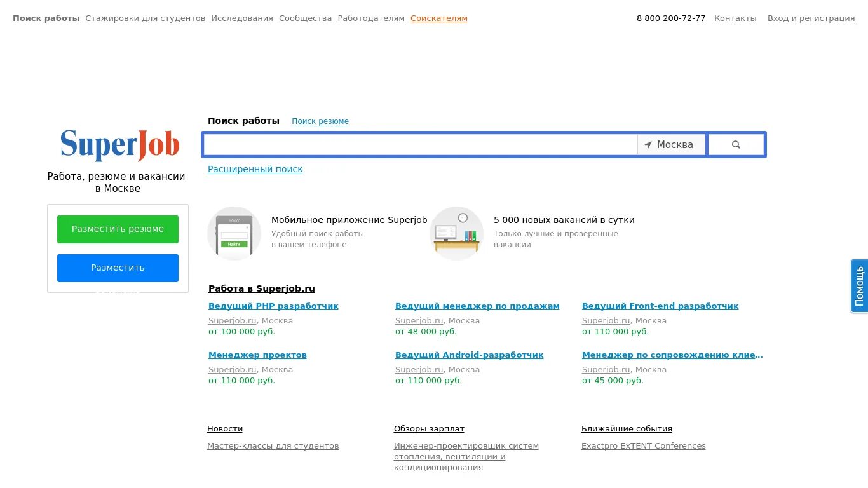Click the magnifier search button
868x488 pixels.
point(736,145)
